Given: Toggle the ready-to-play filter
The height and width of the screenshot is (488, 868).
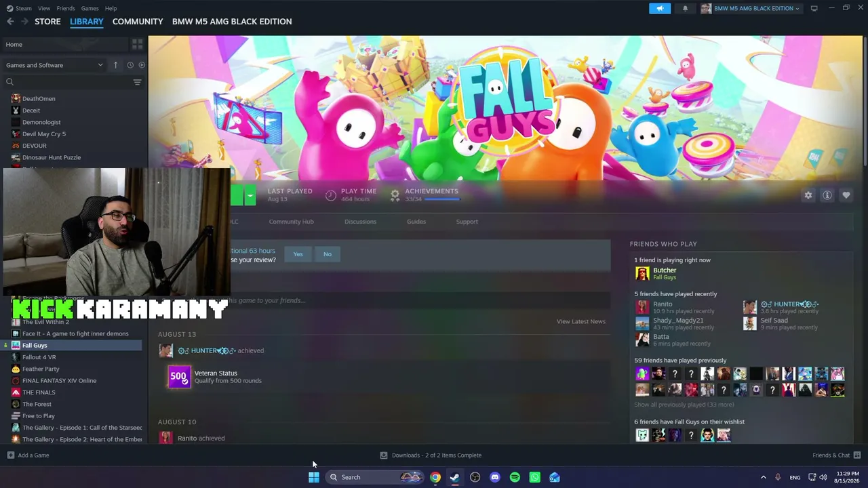Looking at the screenshot, I should (x=142, y=65).
